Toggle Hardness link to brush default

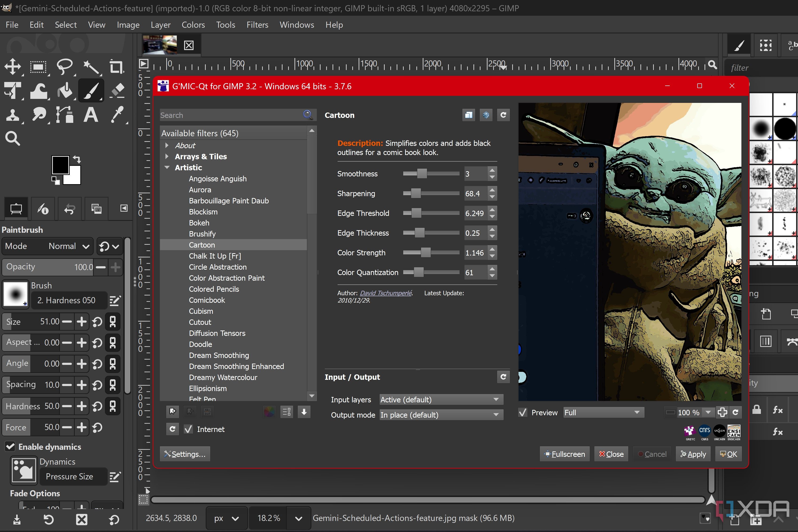[x=113, y=406]
